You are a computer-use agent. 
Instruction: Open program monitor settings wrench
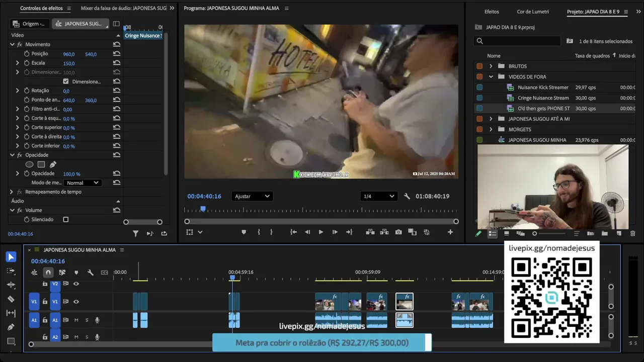407,196
